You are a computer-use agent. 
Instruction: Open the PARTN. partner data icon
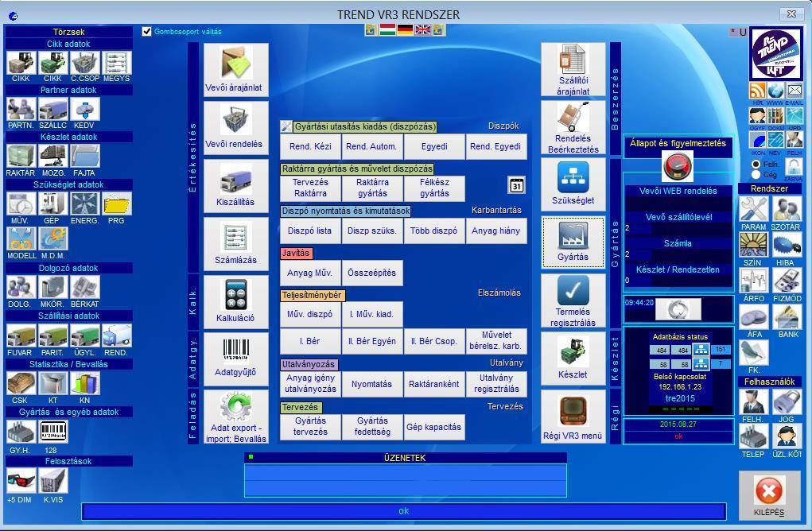pyautogui.click(x=21, y=109)
